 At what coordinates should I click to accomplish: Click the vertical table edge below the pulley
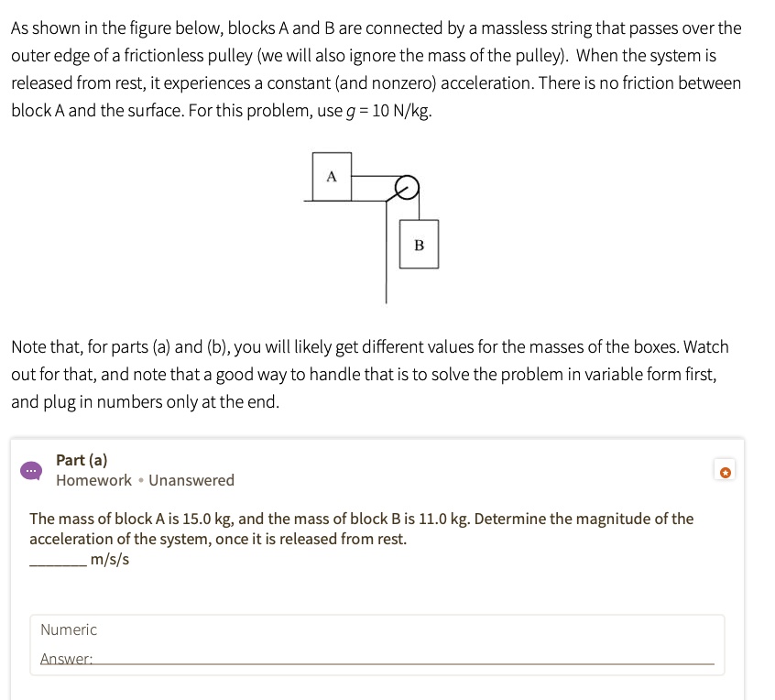[386, 266]
